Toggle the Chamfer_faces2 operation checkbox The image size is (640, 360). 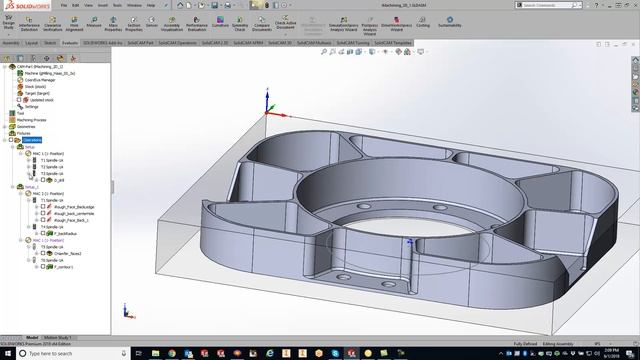pyautogui.click(x=42, y=253)
